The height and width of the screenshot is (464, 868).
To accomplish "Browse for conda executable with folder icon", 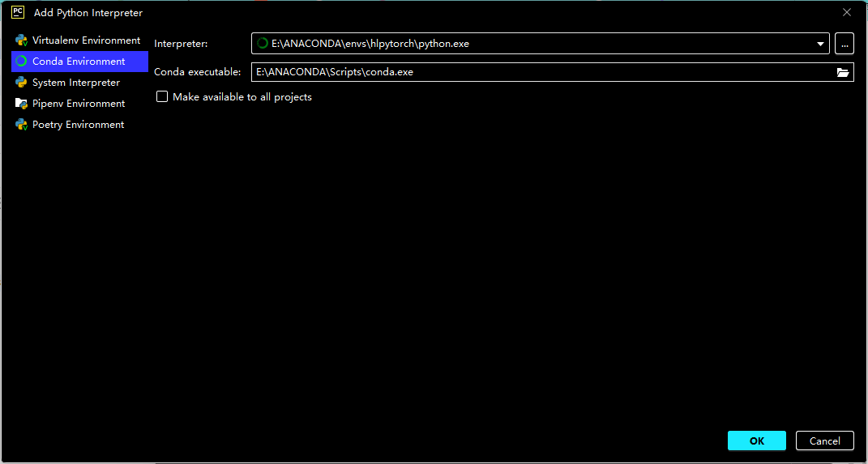I will (x=843, y=72).
